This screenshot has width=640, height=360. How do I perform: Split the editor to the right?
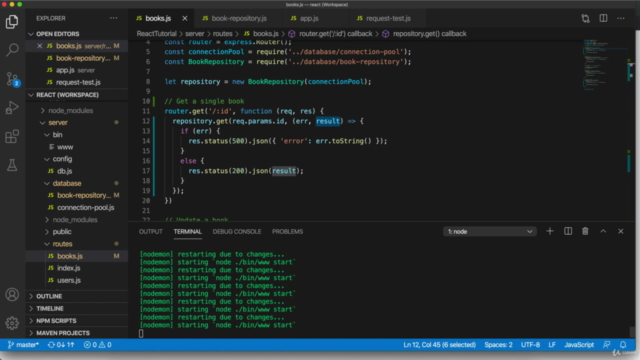pyautogui.click(x=603, y=18)
